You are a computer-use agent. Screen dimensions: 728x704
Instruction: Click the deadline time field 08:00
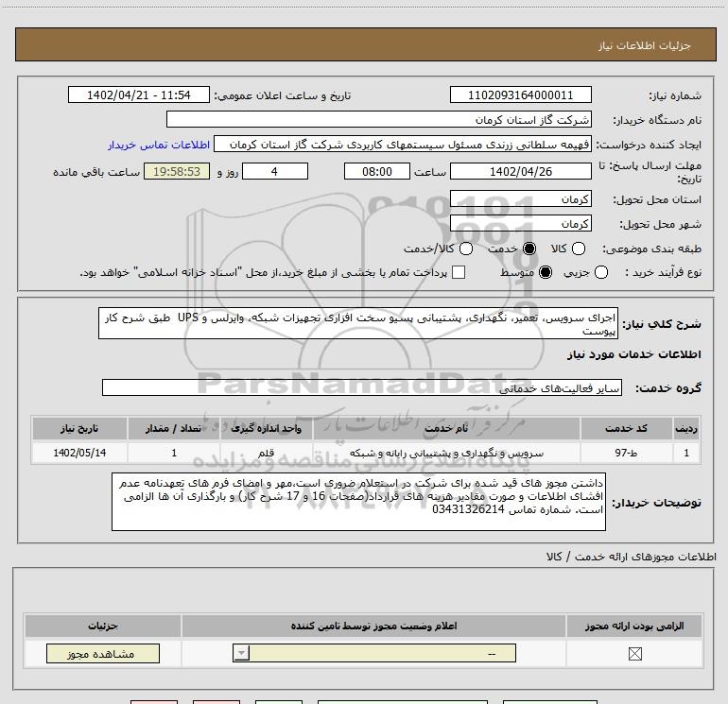(x=377, y=172)
